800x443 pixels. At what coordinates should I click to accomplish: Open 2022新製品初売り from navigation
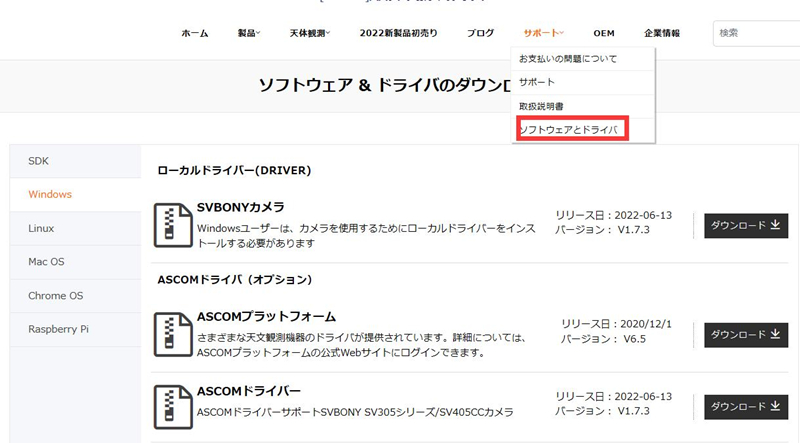(x=398, y=33)
